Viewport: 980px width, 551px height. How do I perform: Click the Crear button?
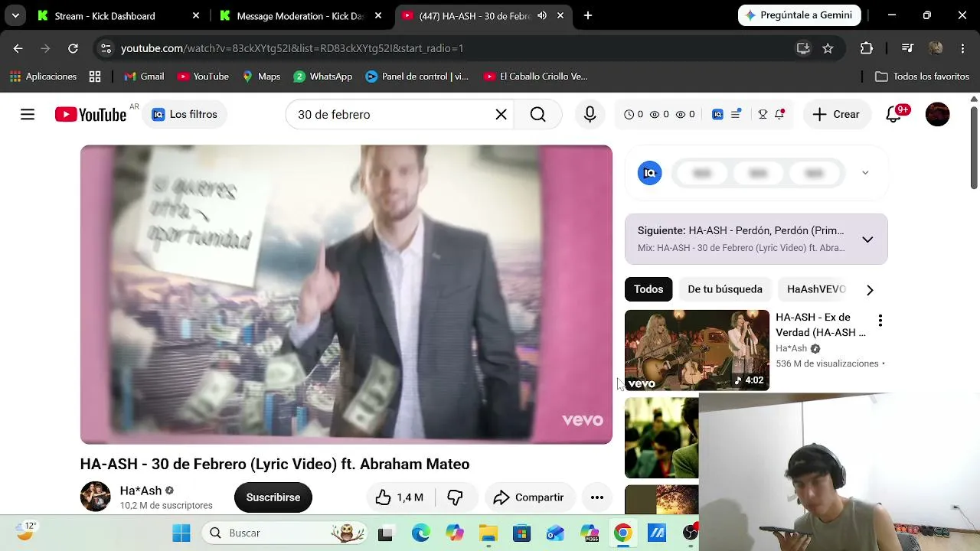click(836, 114)
